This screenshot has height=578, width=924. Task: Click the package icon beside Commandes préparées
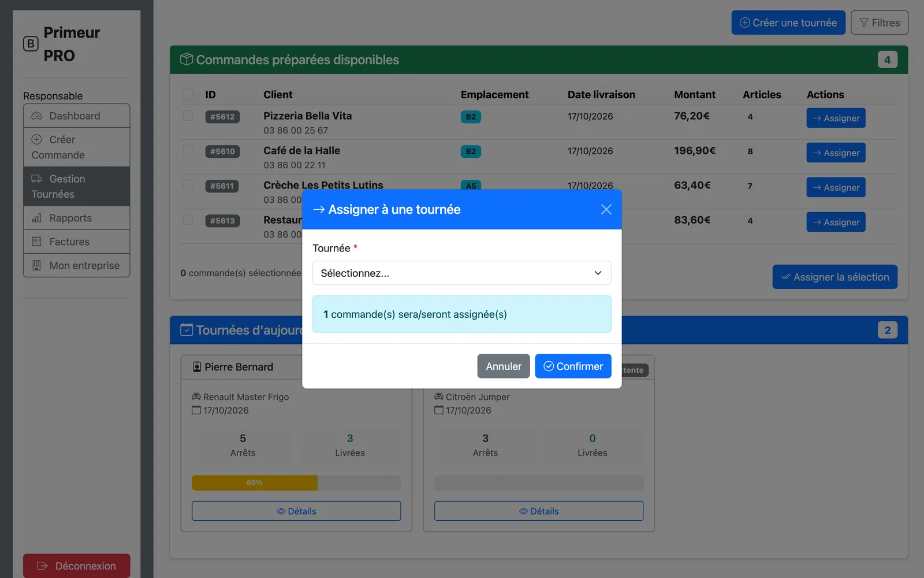187,60
